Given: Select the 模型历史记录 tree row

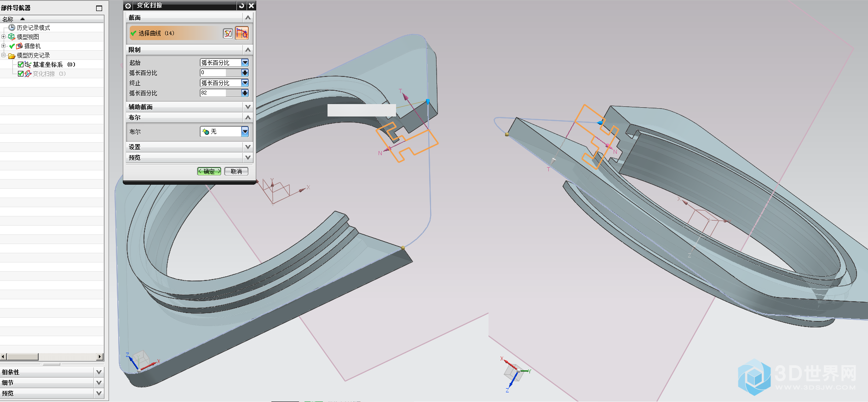Looking at the screenshot, I should point(52,55).
